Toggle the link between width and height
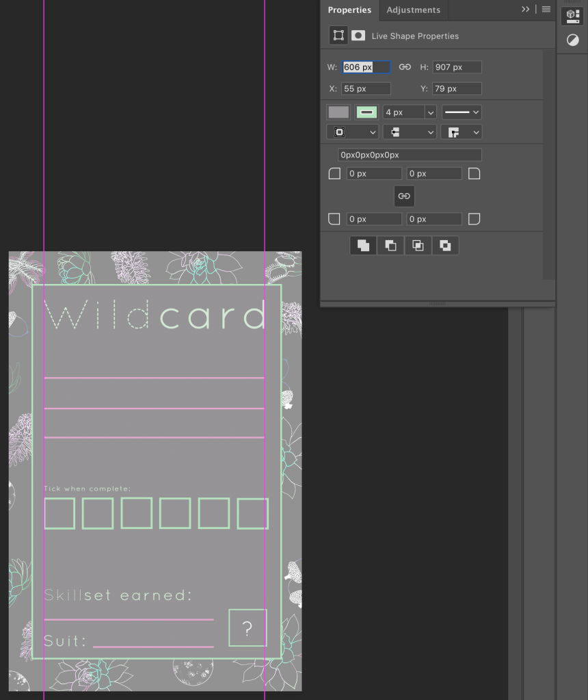The height and width of the screenshot is (700, 588). pos(405,67)
